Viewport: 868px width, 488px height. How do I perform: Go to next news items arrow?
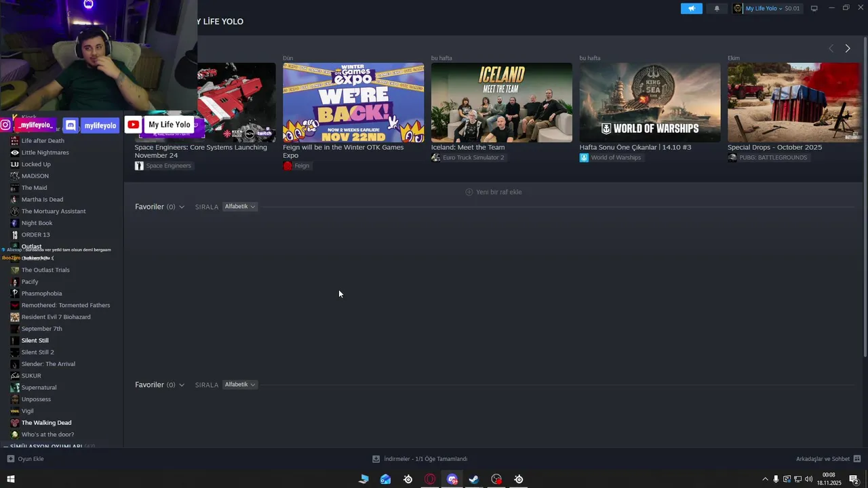pyautogui.click(x=848, y=48)
